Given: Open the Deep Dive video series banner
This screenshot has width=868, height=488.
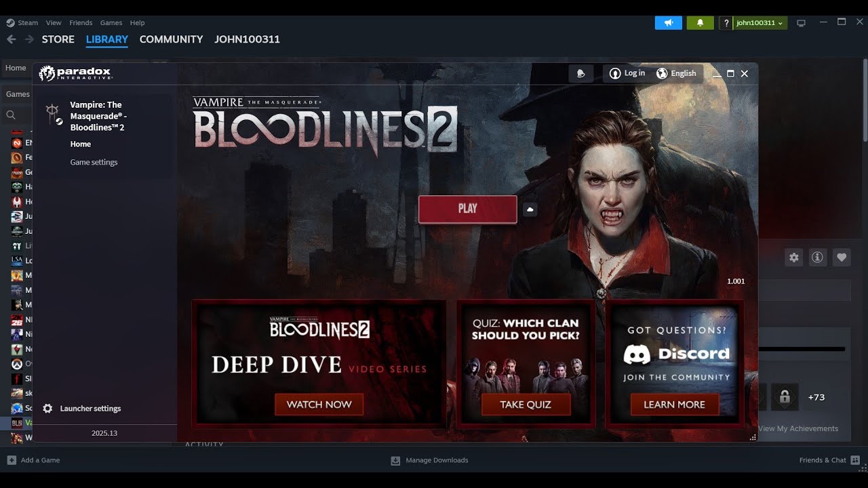Looking at the screenshot, I should coord(319,364).
